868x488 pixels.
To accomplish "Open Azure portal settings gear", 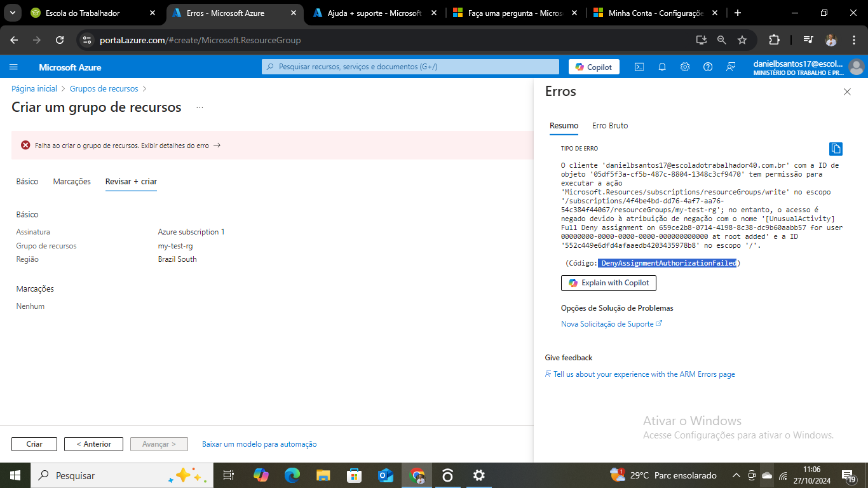I will 685,67.
